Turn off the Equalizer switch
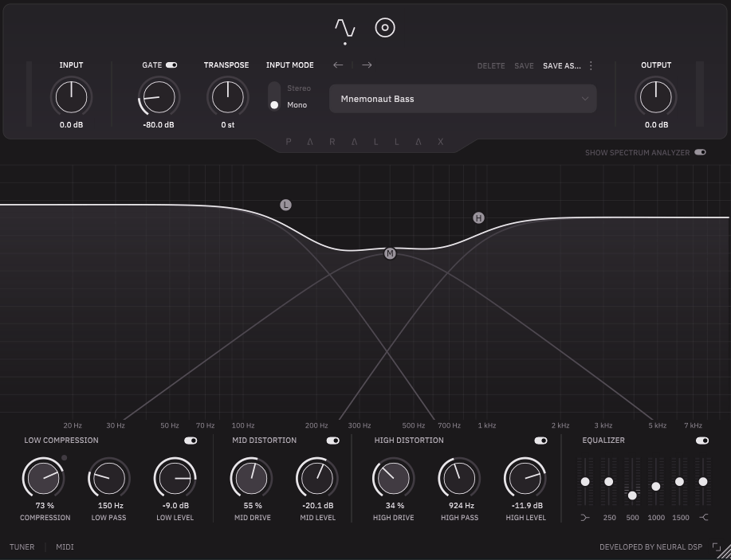731x560 pixels. 702,441
